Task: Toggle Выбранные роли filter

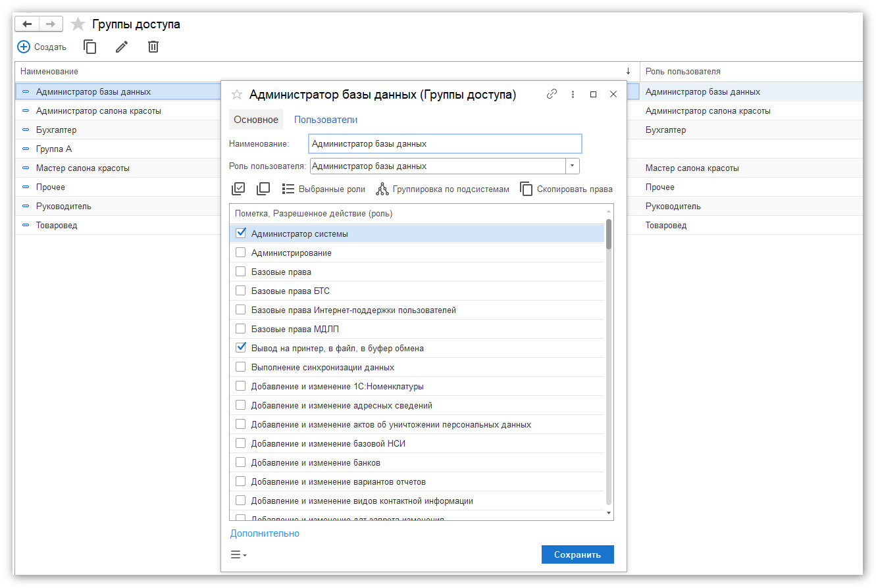Action: click(x=323, y=189)
